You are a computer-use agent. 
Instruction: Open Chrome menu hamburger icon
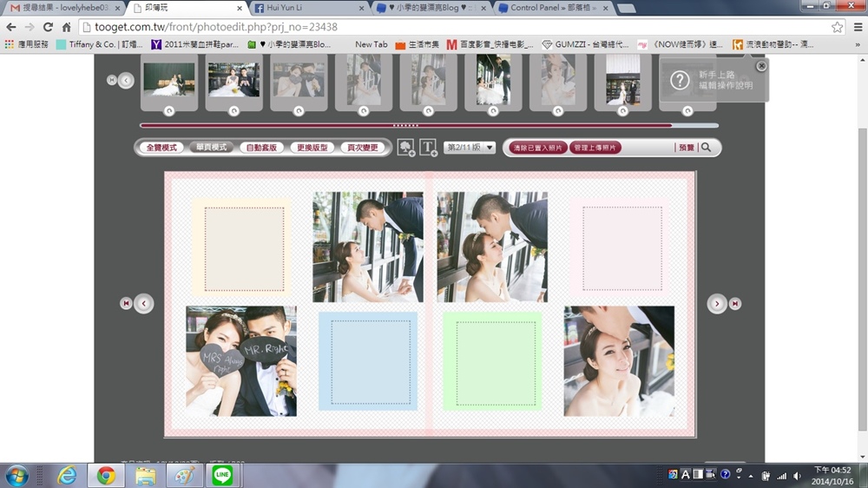pyautogui.click(x=858, y=27)
